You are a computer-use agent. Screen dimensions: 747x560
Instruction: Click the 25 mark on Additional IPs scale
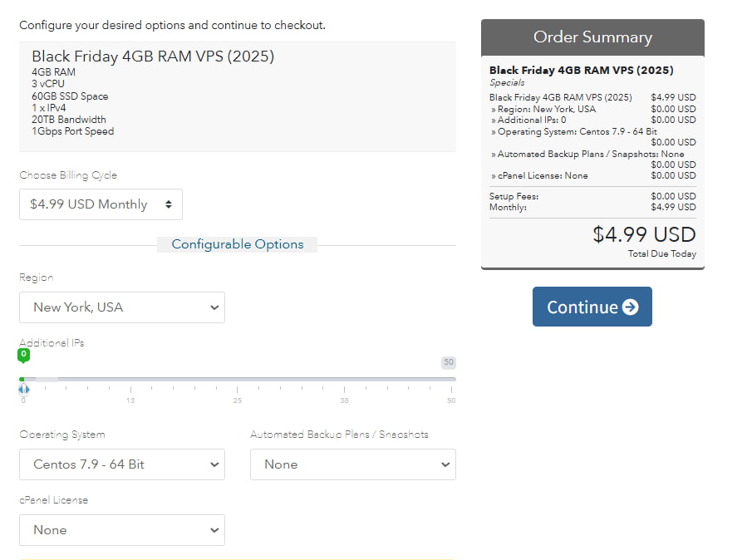(x=238, y=401)
